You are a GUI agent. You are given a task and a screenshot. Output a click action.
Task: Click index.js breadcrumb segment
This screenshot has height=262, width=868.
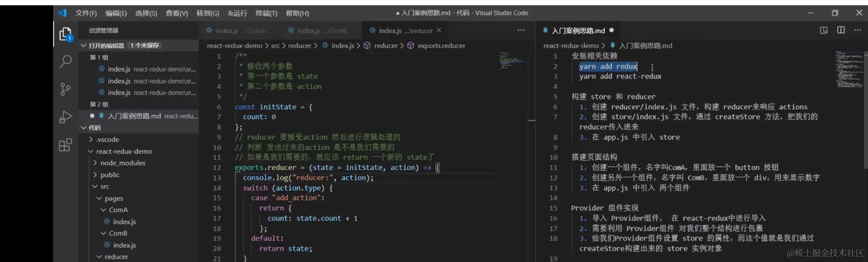coord(342,45)
